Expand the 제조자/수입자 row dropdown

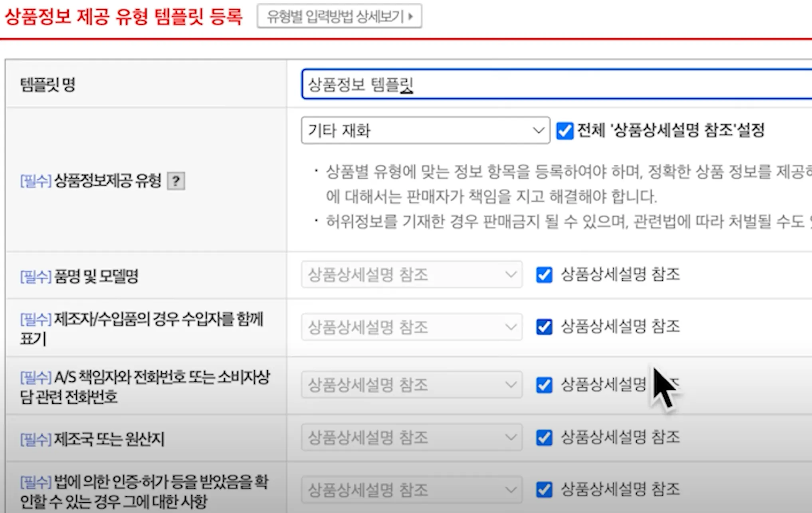[x=411, y=327]
